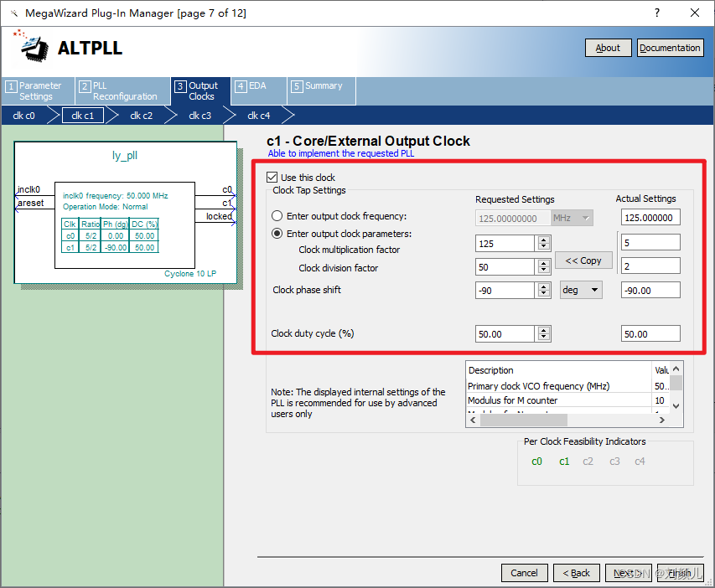This screenshot has width=715, height=588.
Task: Click description list scroll down arrow
Action: [x=676, y=405]
